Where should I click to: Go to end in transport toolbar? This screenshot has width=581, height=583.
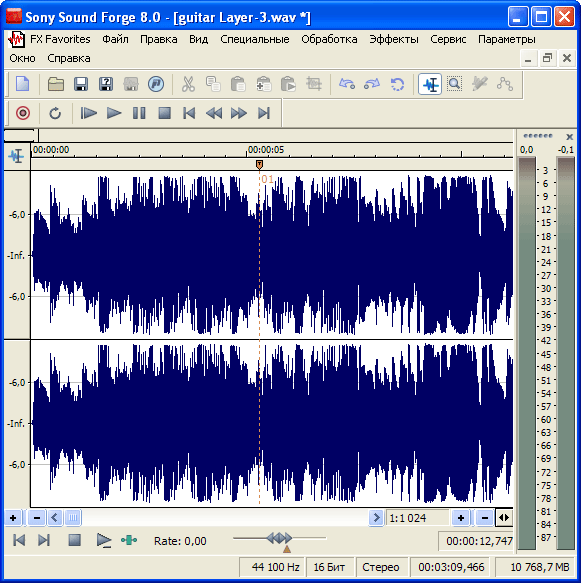264,113
